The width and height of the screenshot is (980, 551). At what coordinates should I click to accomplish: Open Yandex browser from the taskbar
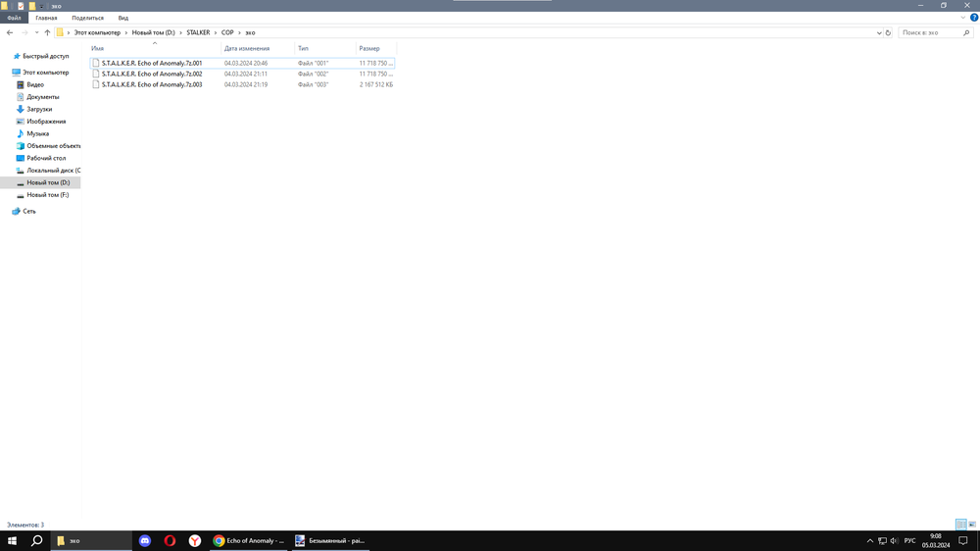coord(195,540)
